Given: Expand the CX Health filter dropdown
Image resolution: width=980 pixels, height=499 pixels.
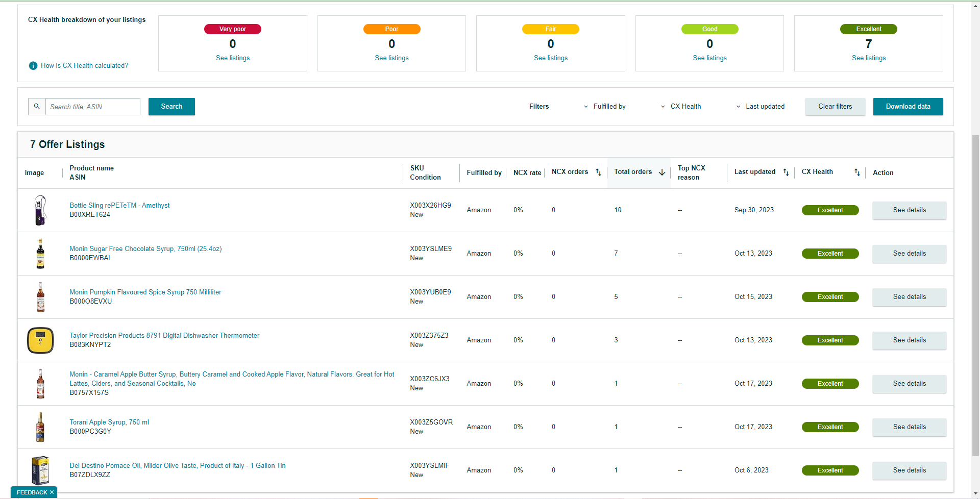Looking at the screenshot, I should click(x=681, y=107).
